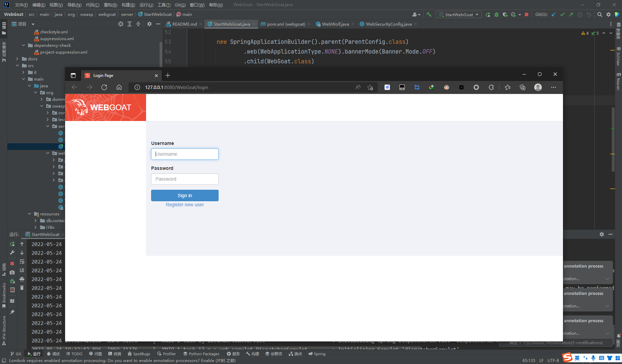Refresh the browser page
The height and width of the screenshot is (364, 622).
104,87
